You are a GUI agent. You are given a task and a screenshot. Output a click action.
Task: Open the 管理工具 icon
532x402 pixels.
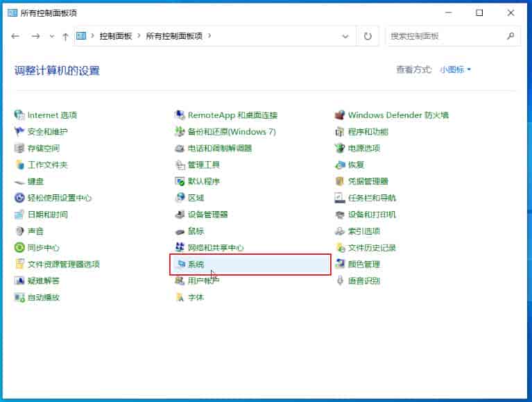pyautogui.click(x=180, y=165)
